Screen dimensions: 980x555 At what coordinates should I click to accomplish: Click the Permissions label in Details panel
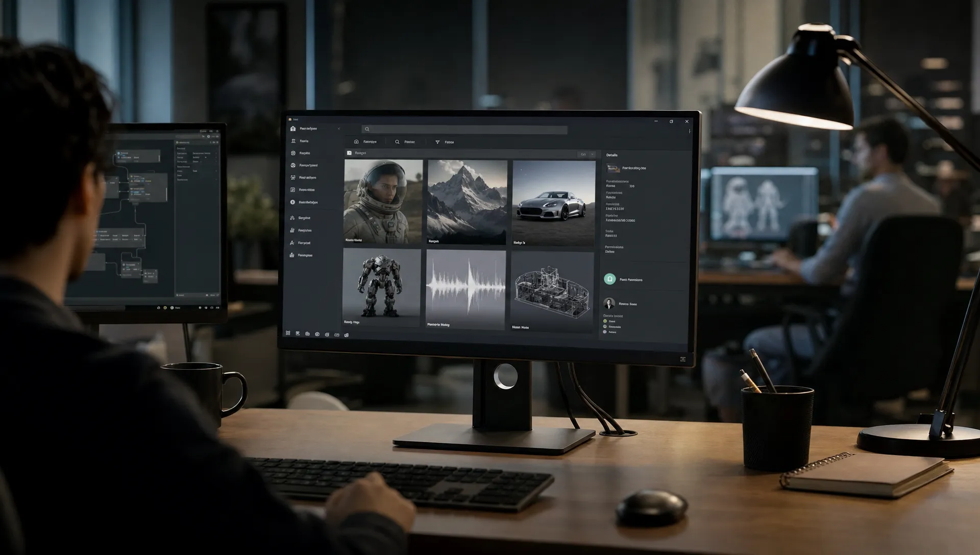coord(614,247)
